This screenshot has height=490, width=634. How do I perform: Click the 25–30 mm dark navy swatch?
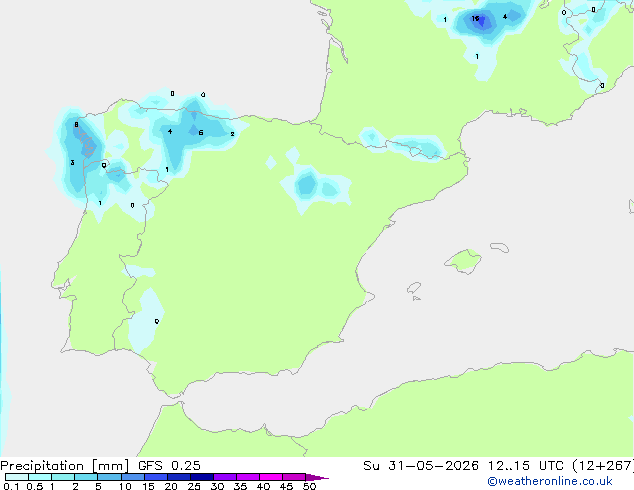pos(201,477)
